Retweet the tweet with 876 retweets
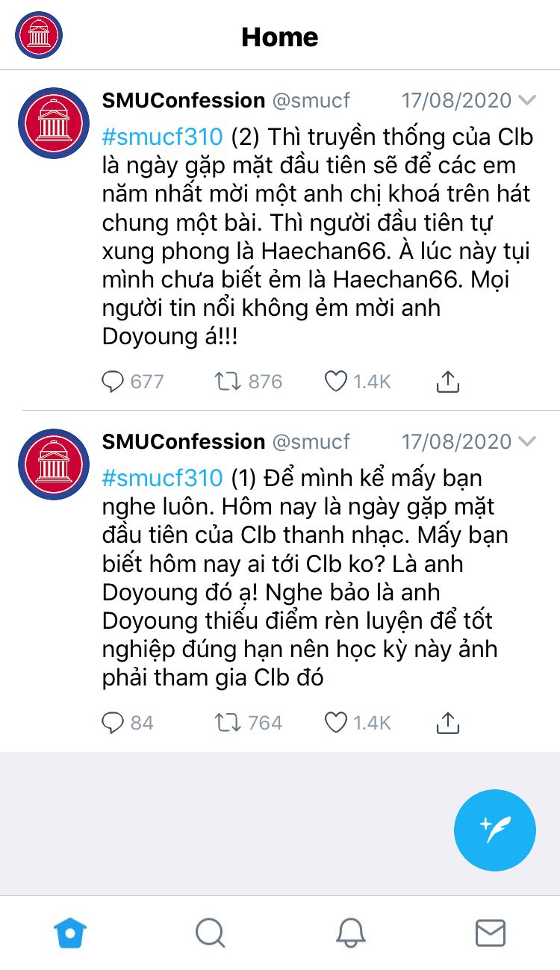The height and width of the screenshot is (970, 560). coord(227,382)
